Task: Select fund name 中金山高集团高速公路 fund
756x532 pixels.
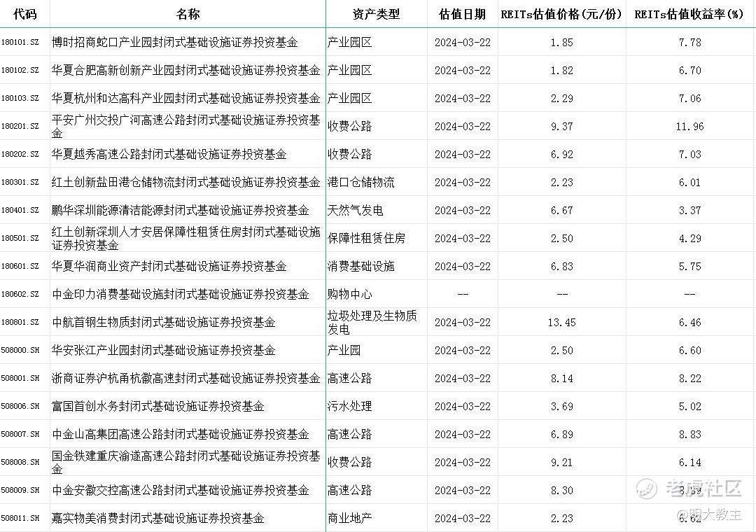Action: click(x=181, y=433)
